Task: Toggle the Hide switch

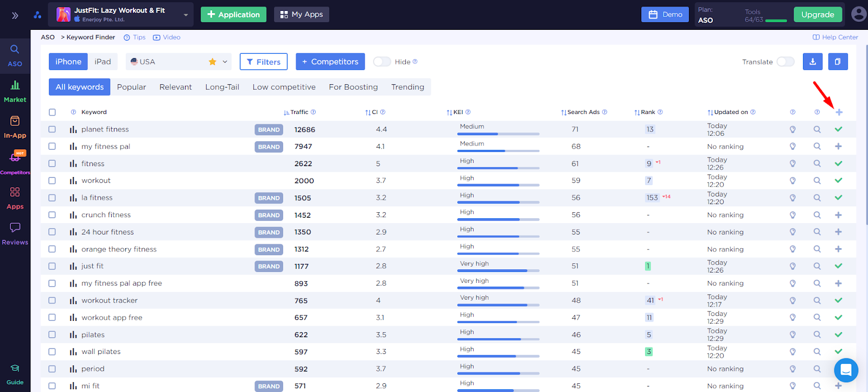Action: (x=382, y=61)
